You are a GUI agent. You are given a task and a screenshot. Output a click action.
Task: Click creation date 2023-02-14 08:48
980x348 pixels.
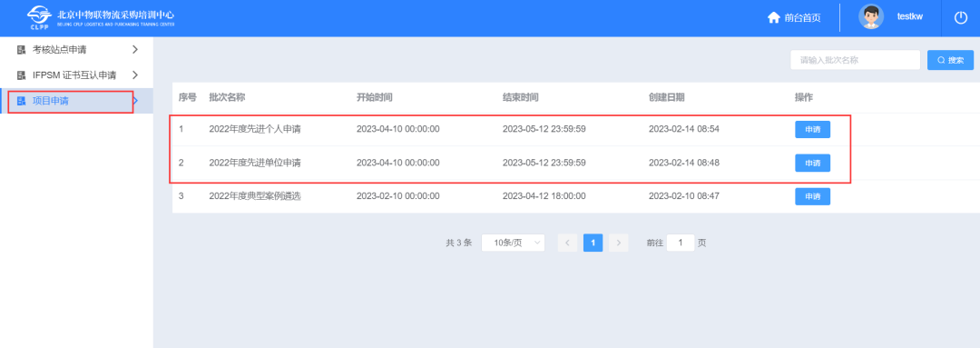(x=684, y=163)
